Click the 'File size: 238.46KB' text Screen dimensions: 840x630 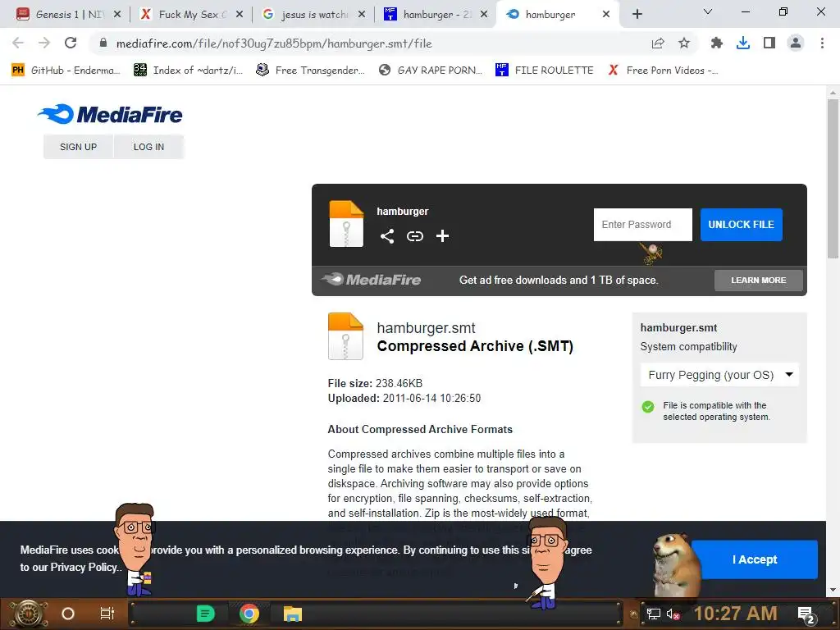[x=375, y=384]
